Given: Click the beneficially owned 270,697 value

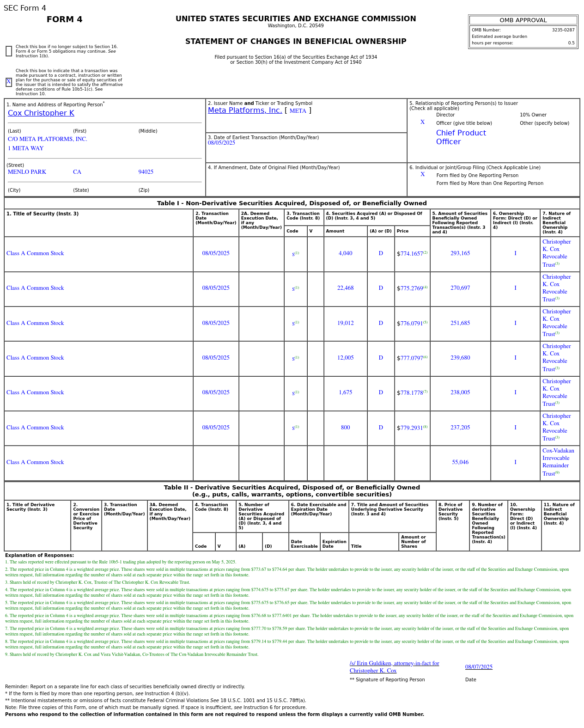Looking at the screenshot, I should click(x=460, y=288).
